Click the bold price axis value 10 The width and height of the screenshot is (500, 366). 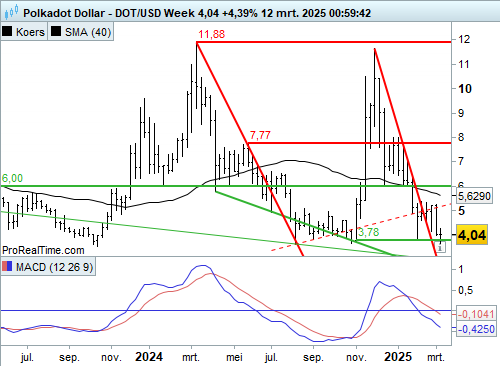pyautogui.click(x=465, y=89)
